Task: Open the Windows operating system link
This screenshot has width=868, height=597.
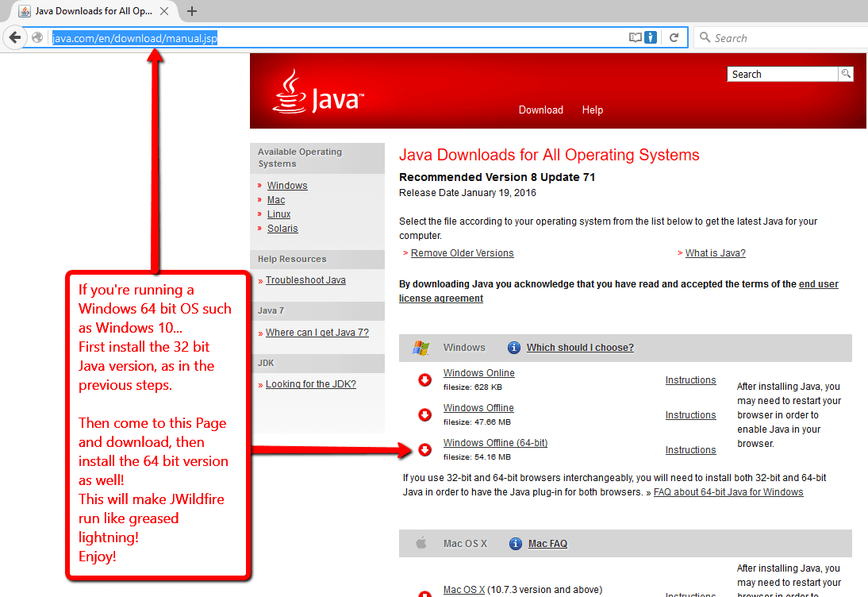Action: pyautogui.click(x=287, y=186)
